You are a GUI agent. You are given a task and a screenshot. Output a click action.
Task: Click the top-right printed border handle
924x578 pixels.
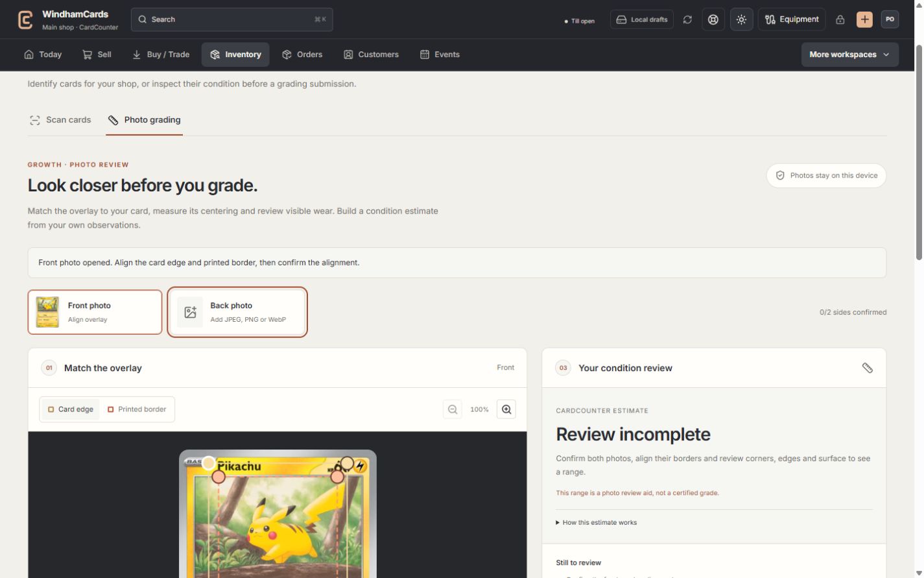pyautogui.click(x=337, y=477)
